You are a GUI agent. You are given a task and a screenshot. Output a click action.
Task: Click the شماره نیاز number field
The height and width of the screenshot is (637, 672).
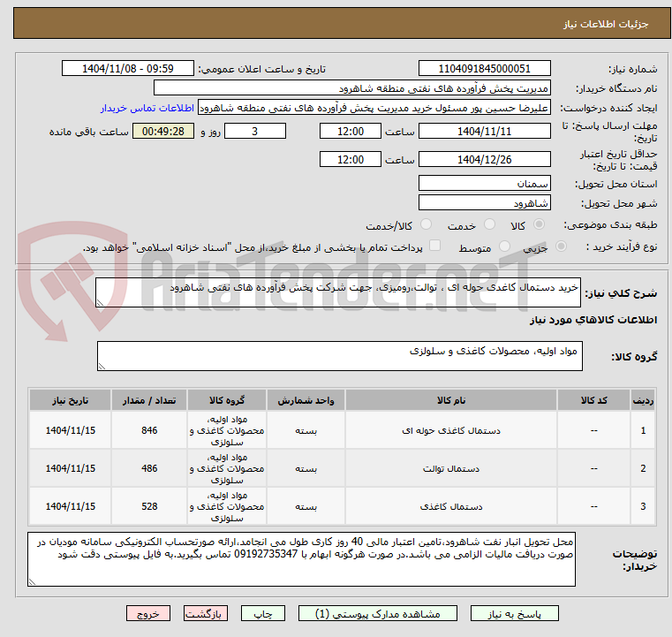coord(484,69)
